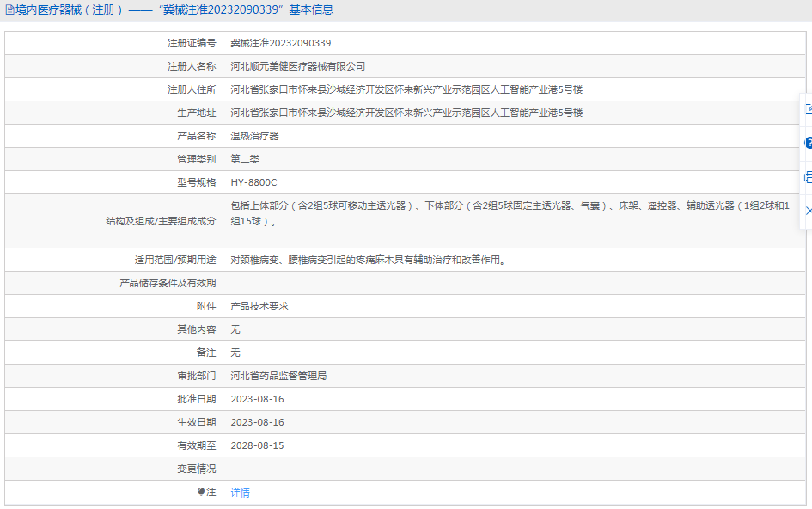Click the lightbulb icon next to 注
812x509 pixels.
(x=201, y=492)
